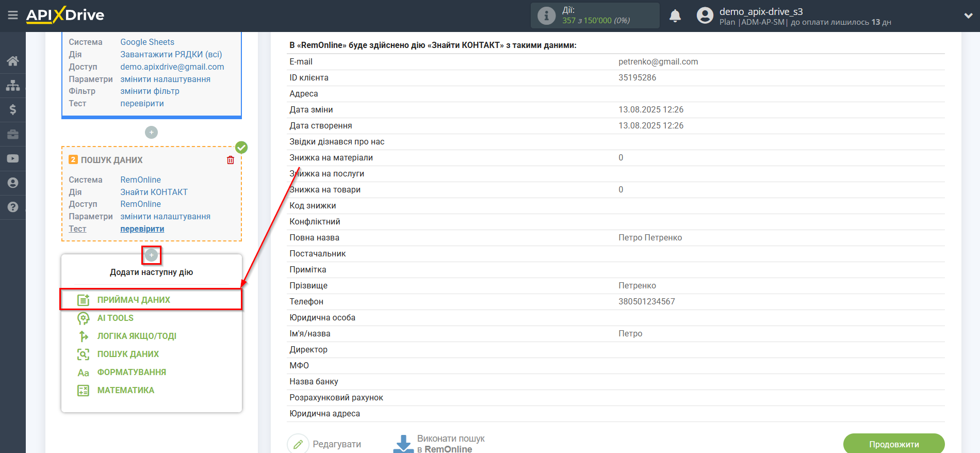Image resolution: width=980 pixels, height=453 pixels.
Task: Open the briefcase sidebar icon
Action: point(13,134)
